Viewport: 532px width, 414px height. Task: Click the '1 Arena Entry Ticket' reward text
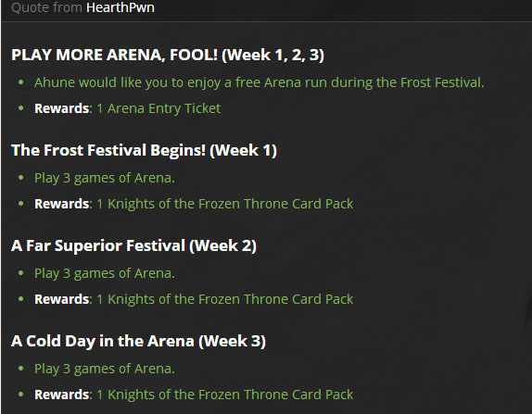[x=158, y=108]
